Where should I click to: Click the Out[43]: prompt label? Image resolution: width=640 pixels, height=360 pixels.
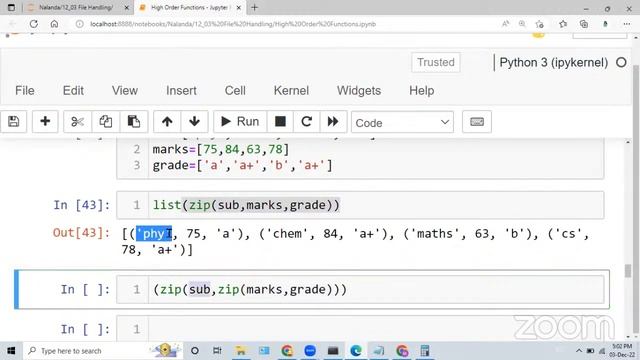pos(81,233)
